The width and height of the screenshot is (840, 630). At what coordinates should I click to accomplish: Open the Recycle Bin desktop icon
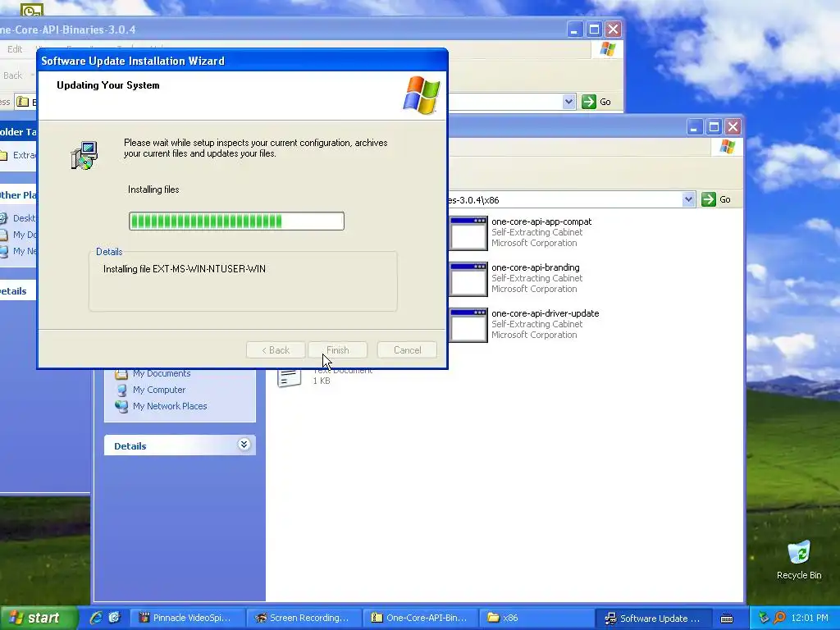(x=799, y=559)
